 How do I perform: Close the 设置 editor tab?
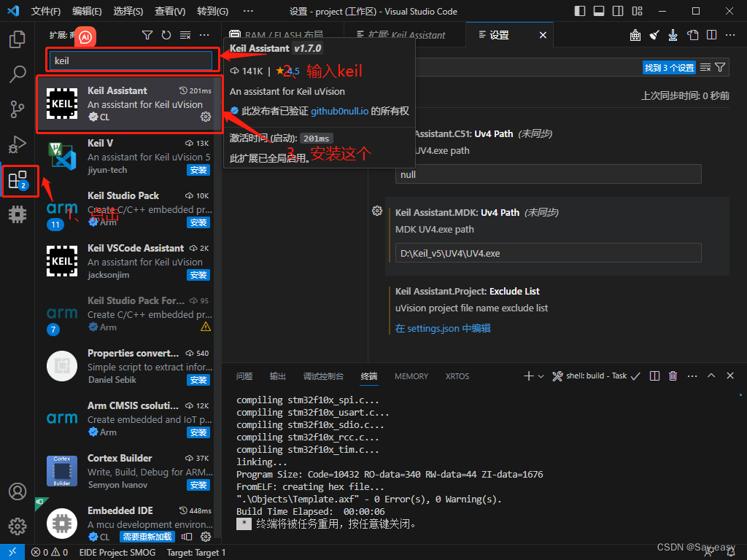pos(543,35)
